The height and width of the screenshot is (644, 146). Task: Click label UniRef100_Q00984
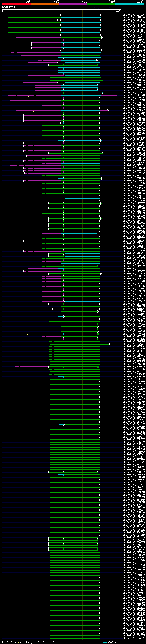pos(134,180)
